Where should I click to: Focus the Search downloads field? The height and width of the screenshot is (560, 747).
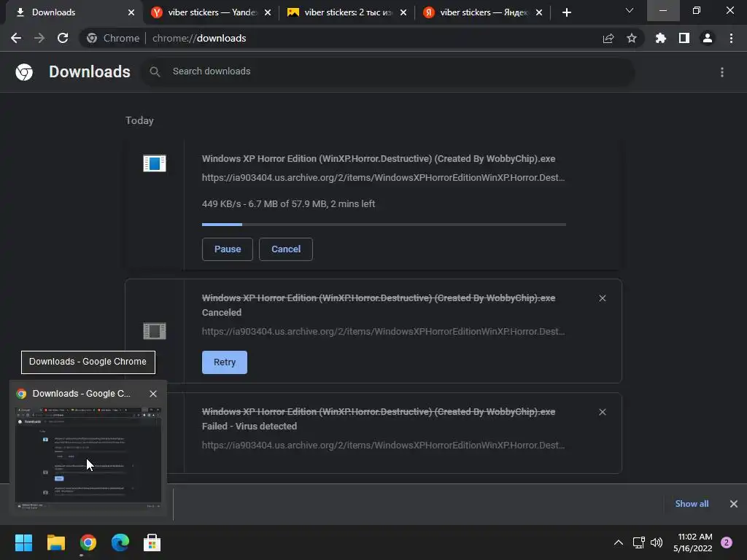(x=388, y=71)
